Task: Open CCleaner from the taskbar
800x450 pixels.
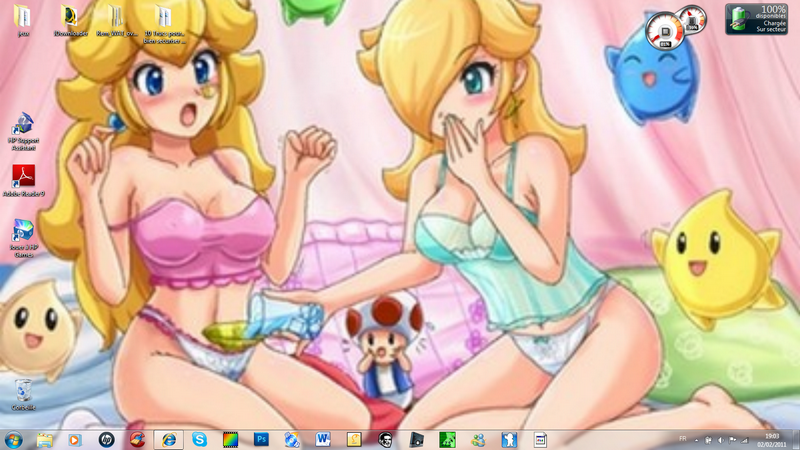Action: point(137,439)
